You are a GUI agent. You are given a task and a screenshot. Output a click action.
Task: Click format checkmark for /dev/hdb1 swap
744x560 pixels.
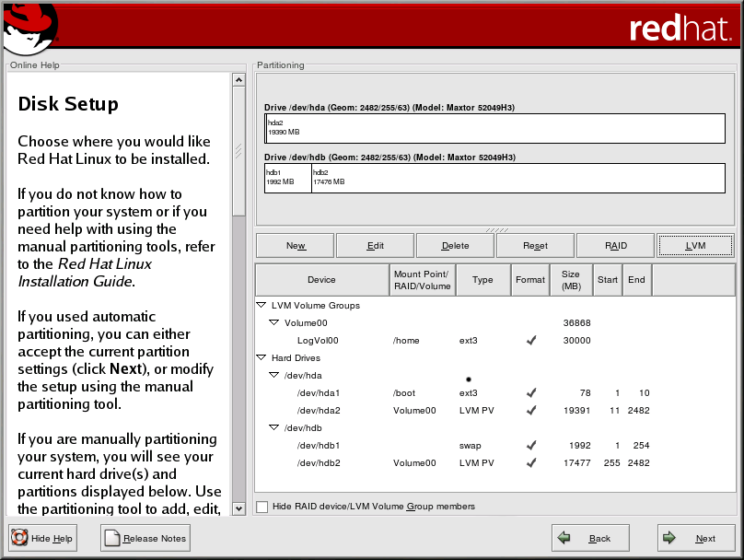[x=530, y=445]
